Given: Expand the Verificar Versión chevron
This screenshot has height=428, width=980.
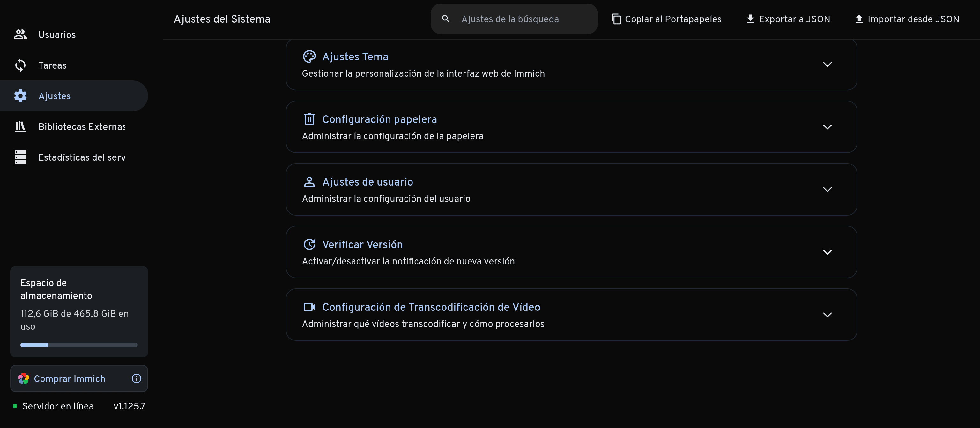Looking at the screenshot, I should click(827, 252).
